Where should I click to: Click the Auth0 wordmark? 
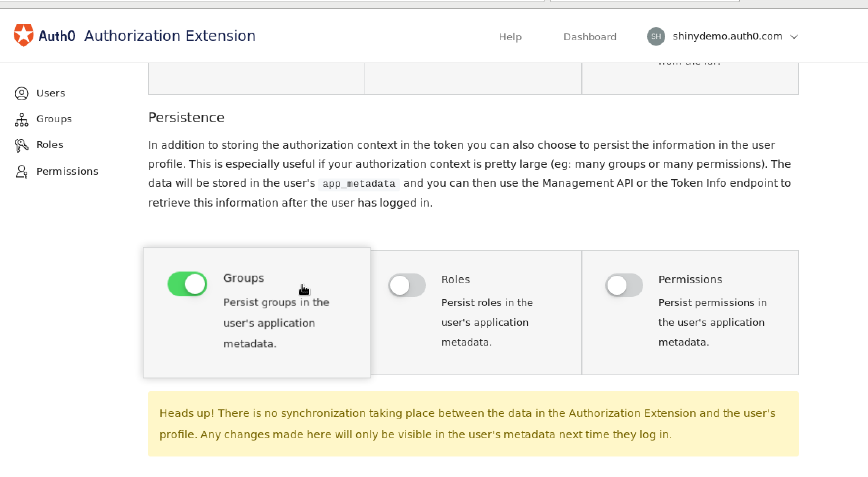click(x=57, y=36)
